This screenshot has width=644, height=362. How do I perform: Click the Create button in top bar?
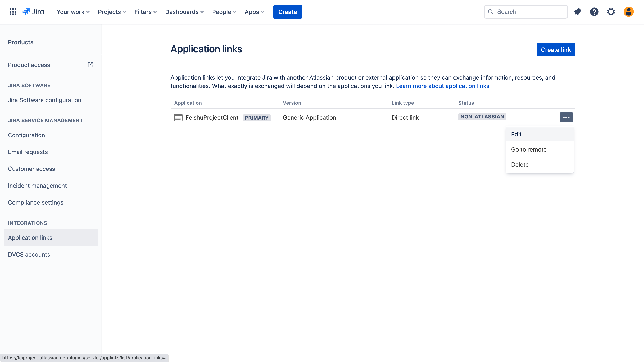coord(288,12)
